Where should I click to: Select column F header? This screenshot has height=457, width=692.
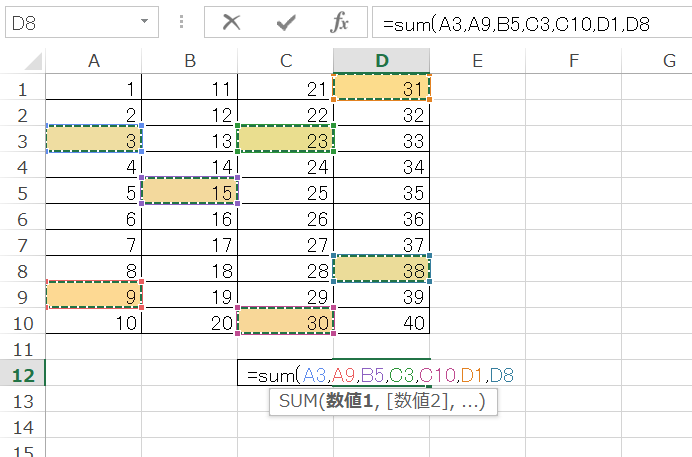tap(573, 61)
